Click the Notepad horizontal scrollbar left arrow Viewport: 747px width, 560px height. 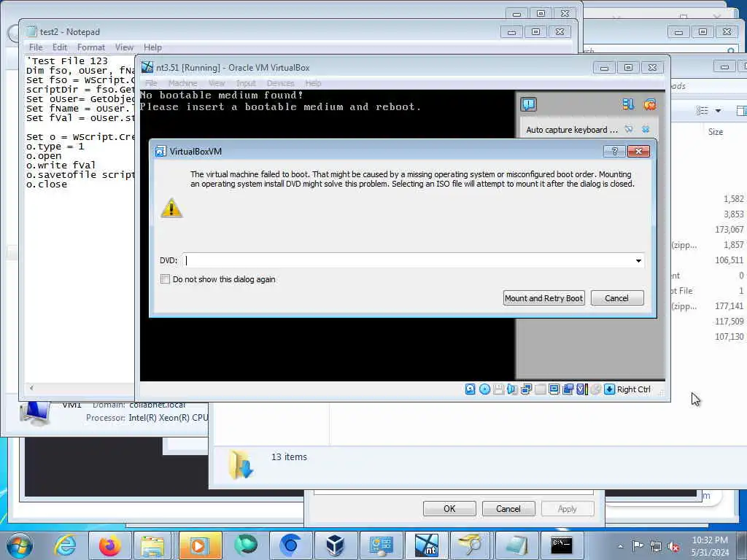pyautogui.click(x=31, y=388)
